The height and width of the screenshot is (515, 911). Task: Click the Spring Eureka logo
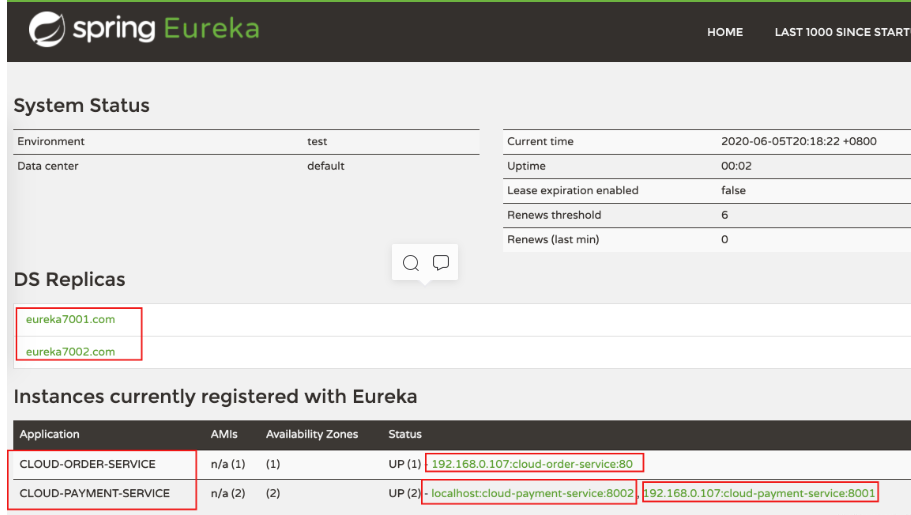pyautogui.click(x=144, y=29)
